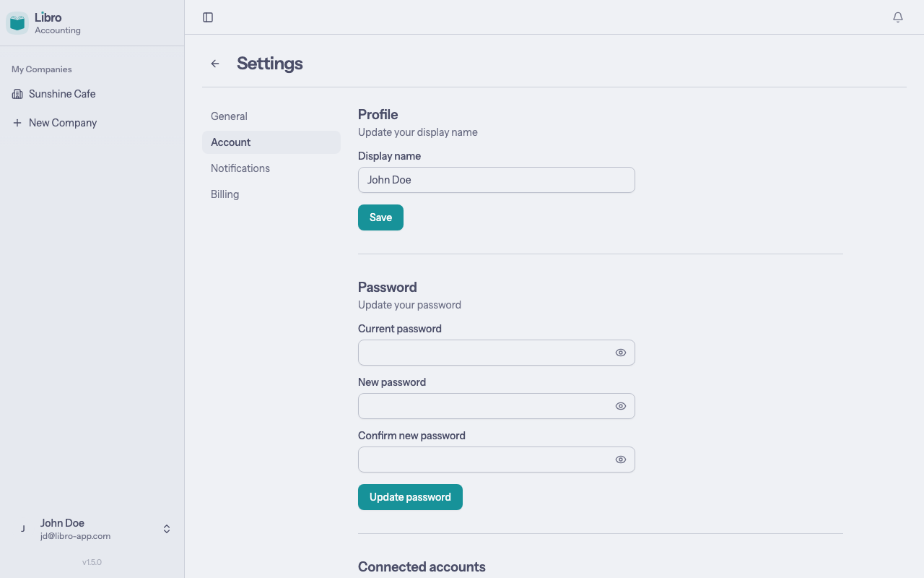Select the Sunshine Cafe company icon
Viewport: 924px width, 578px height.
click(17, 94)
